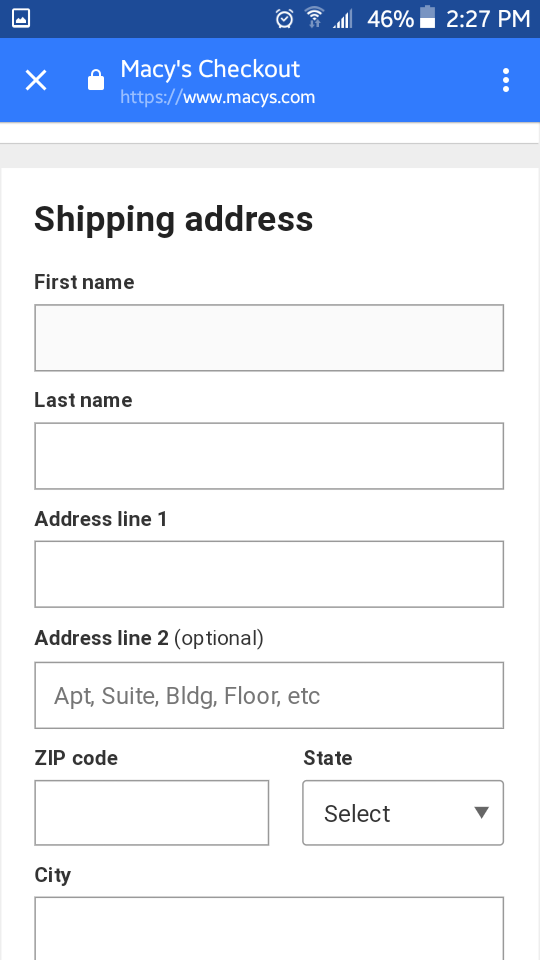This screenshot has height=960, width=540.
Task: Expand the State dropdown arrow
Action: point(482,812)
